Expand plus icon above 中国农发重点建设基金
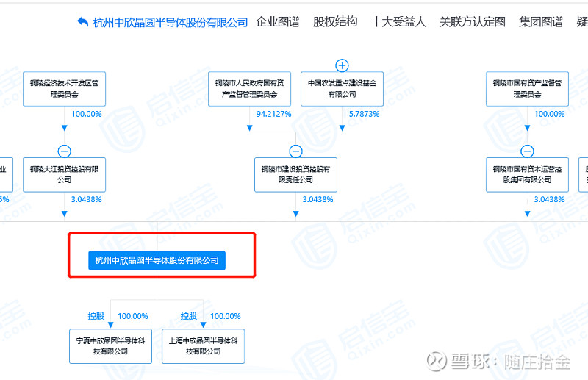The height and width of the screenshot is (380, 588). pos(342,65)
